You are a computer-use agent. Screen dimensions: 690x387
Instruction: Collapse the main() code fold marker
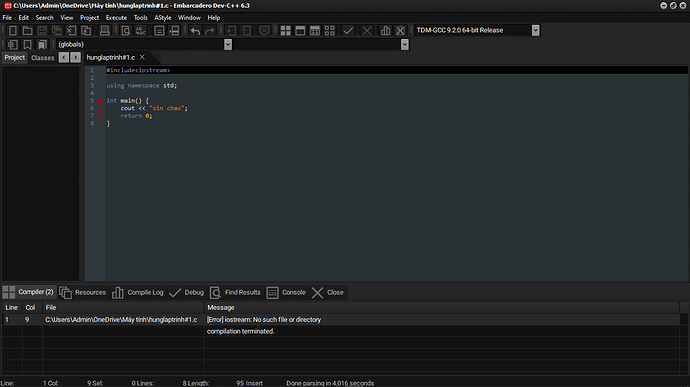101,100
